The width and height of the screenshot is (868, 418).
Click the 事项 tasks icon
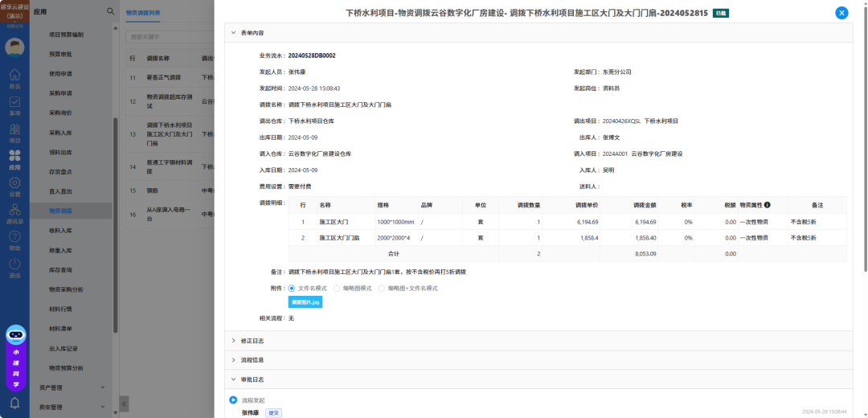[14, 104]
